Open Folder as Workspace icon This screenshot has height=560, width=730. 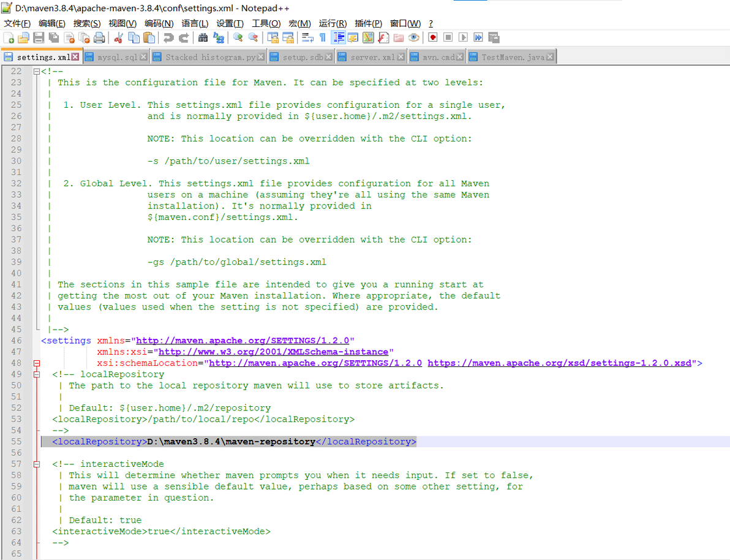[x=399, y=38]
